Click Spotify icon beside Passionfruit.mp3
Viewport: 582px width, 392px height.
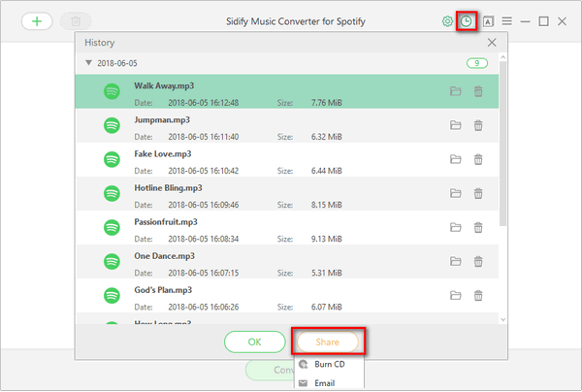[x=112, y=228]
